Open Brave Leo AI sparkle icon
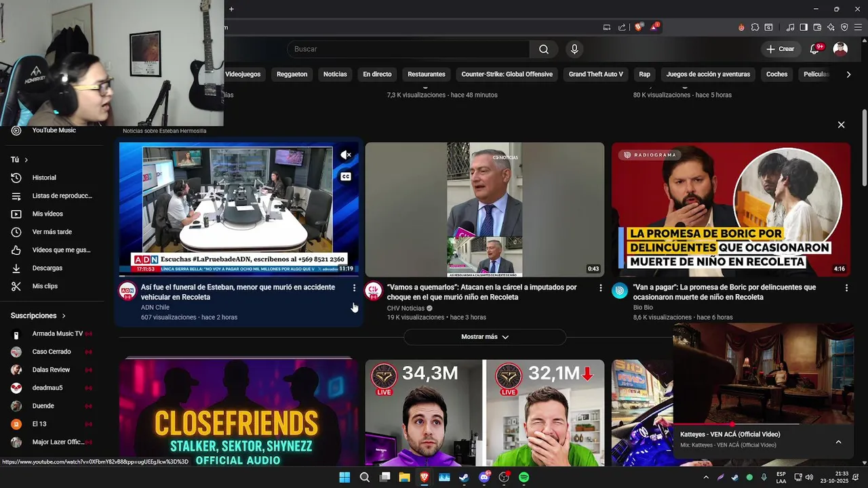This screenshot has width=868, height=488. coord(831,27)
